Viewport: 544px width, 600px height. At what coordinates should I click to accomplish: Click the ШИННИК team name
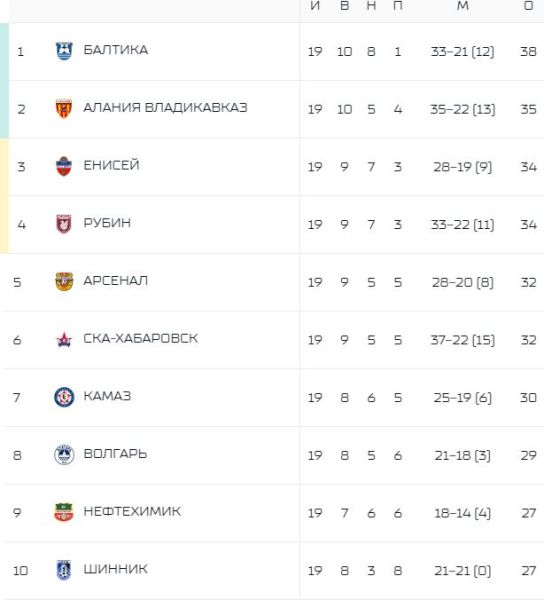116,569
